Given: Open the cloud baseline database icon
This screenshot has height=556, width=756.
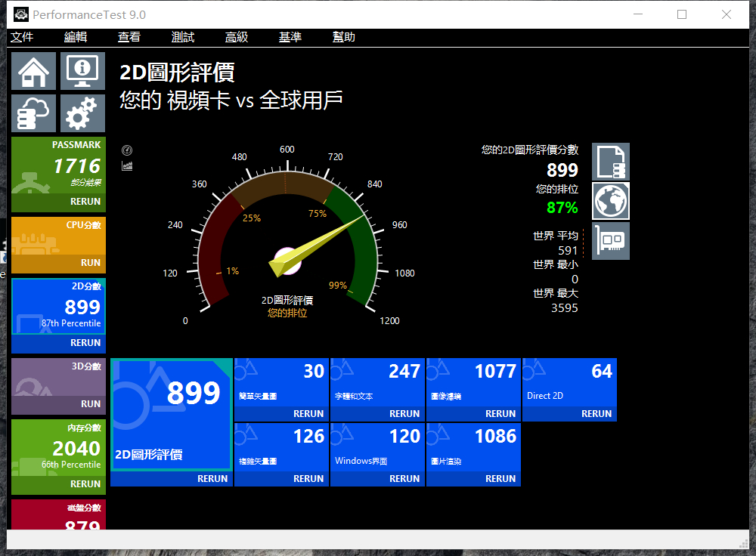Looking at the screenshot, I should point(34,113).
